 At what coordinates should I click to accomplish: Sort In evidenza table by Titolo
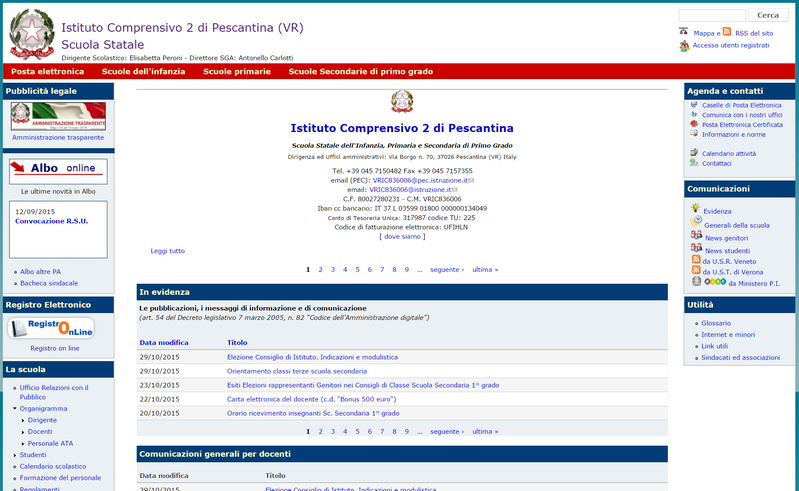pos(237,343)
